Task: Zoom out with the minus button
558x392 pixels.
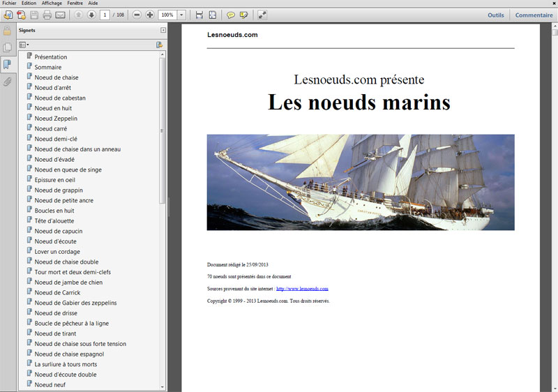Action: tap(137, 15)
